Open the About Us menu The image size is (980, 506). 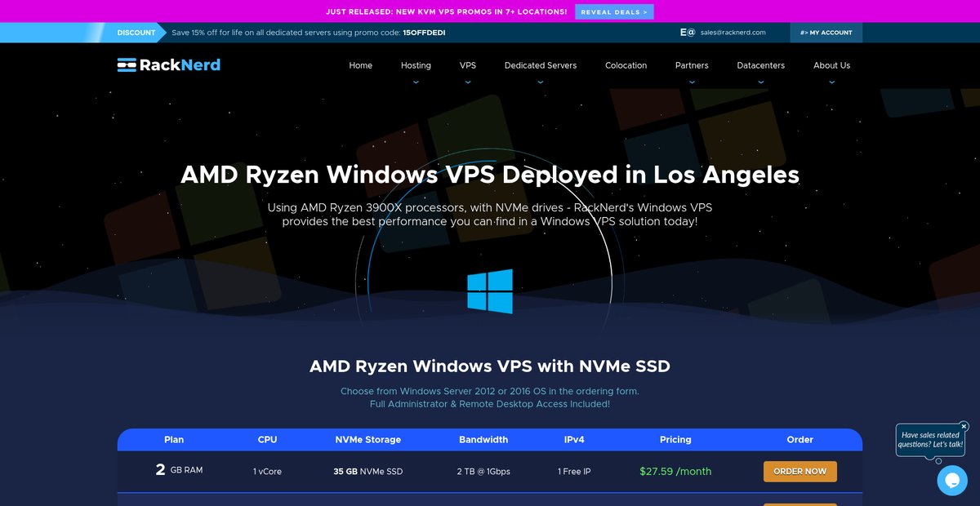point(831,65)
